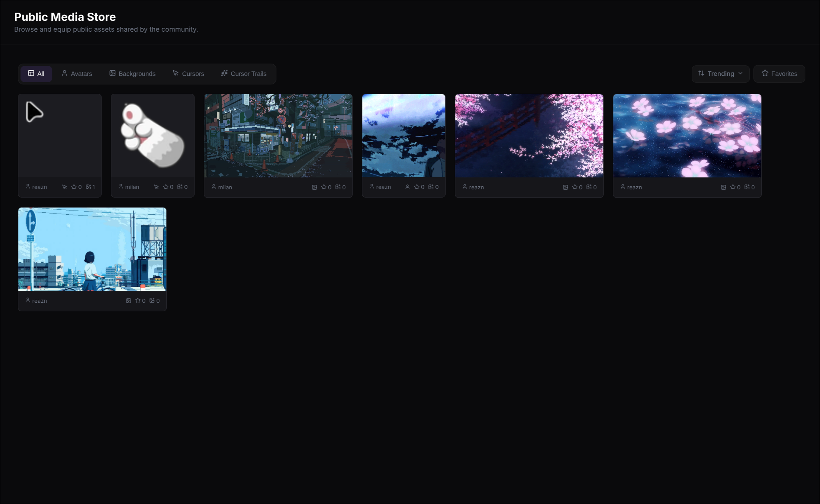Click the user icon beside milan on paw cursor card
The width and height of the screenshot is (820, 504).
(x=121, y=186)
